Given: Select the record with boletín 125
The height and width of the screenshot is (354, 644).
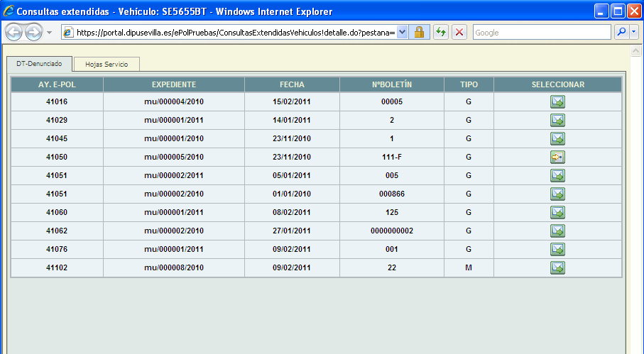Looking at the screenshot, I should [557, 213].
